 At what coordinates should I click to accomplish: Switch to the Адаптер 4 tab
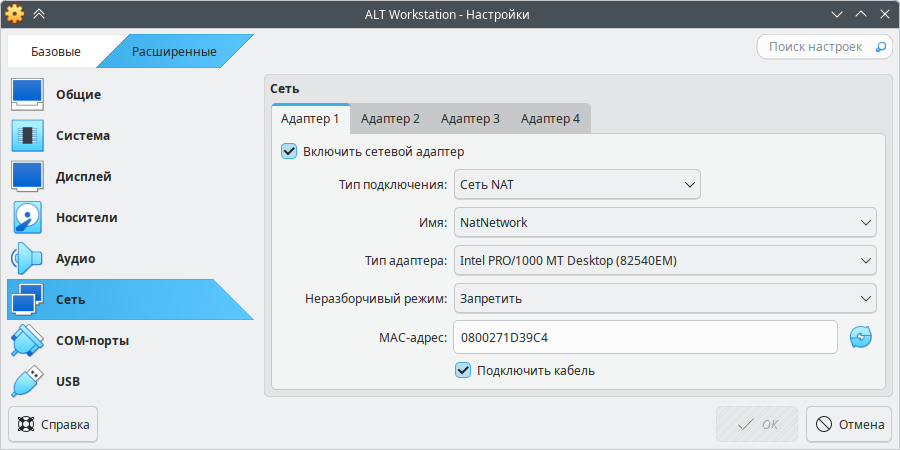(550, 119)
